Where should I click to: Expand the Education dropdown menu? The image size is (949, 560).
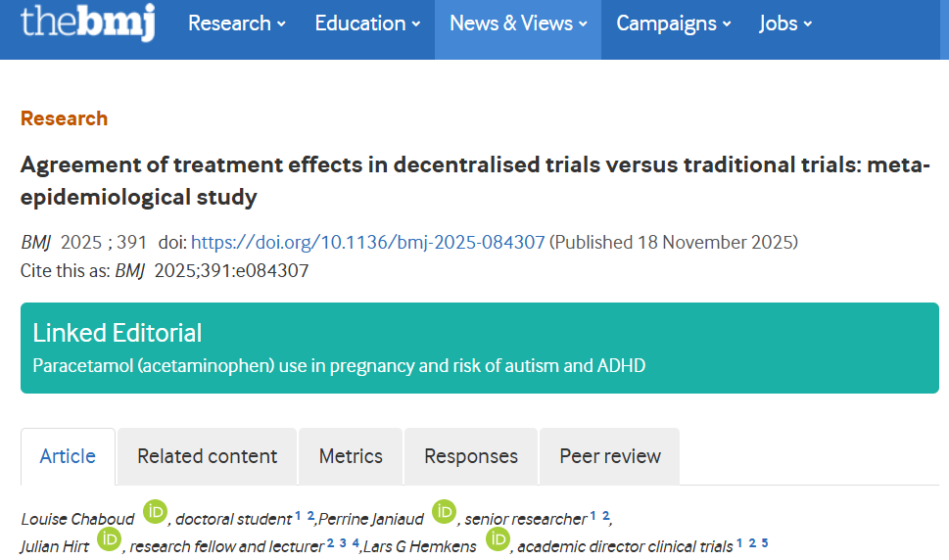coord(367,23)
